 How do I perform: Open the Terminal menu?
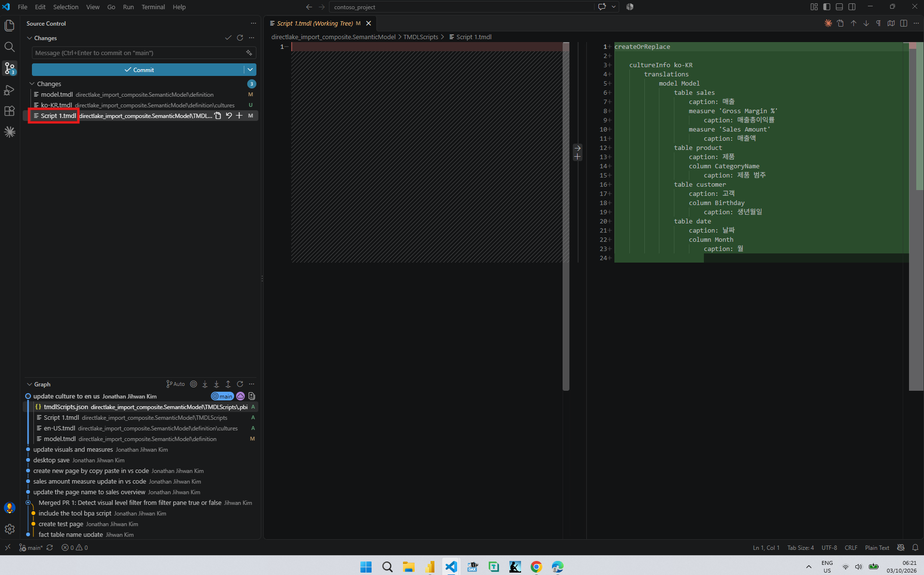153,7
